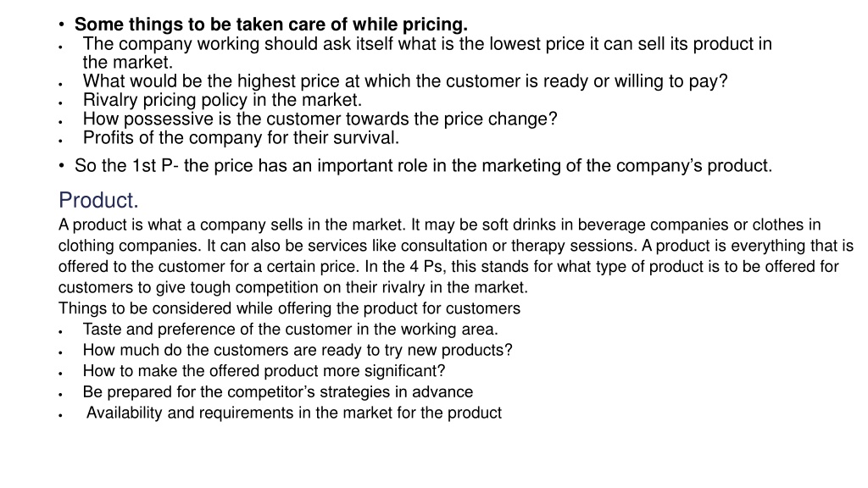Click the bullet marker before 'Rivalry pricing policy'
Image resolution: width=868 pixels, height=488 pixels.
pyautogui.click(x=60, y=103)
